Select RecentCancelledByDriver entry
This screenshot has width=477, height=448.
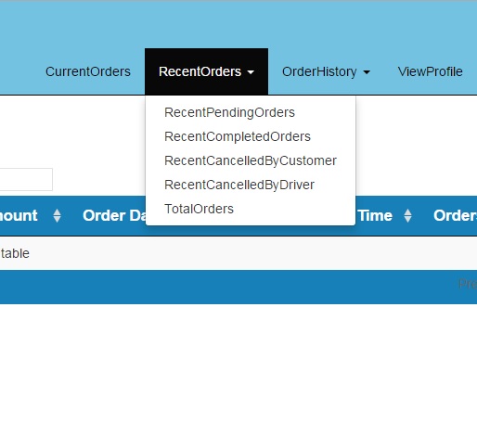point(239,185)
